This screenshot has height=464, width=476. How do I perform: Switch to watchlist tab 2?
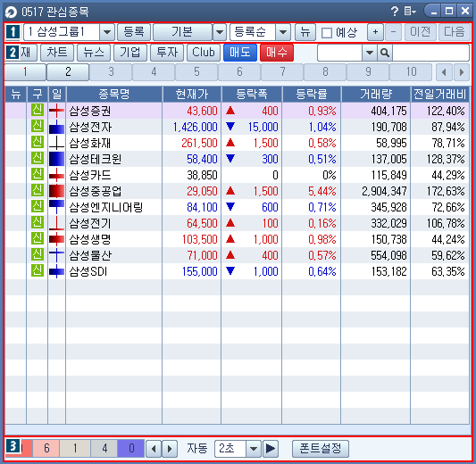[x=68, y=72]
